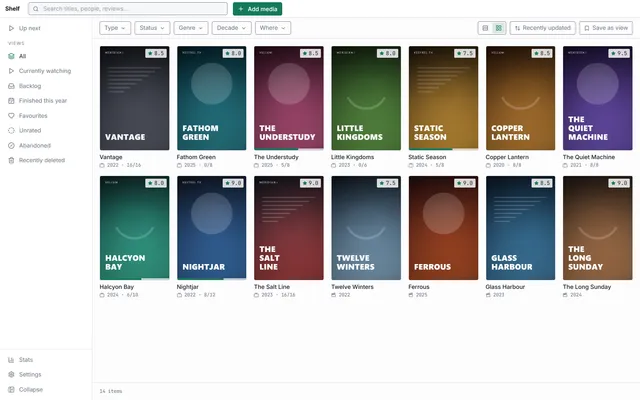Click the Backlog inbox icon
640x400 pixels.
click(x=11, y=86)
